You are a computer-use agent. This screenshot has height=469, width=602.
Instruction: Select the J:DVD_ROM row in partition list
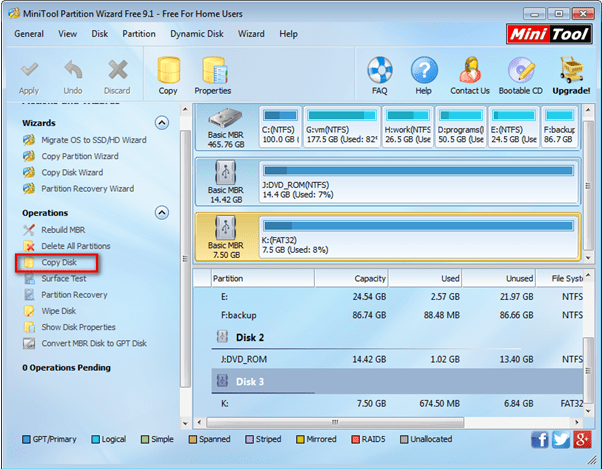point(397,360)
